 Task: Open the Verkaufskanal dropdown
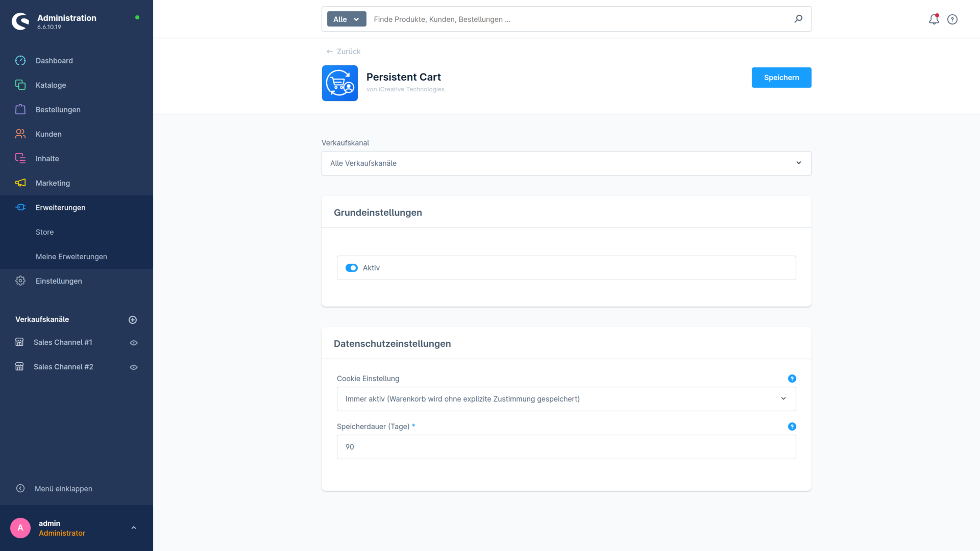point(567,163)
